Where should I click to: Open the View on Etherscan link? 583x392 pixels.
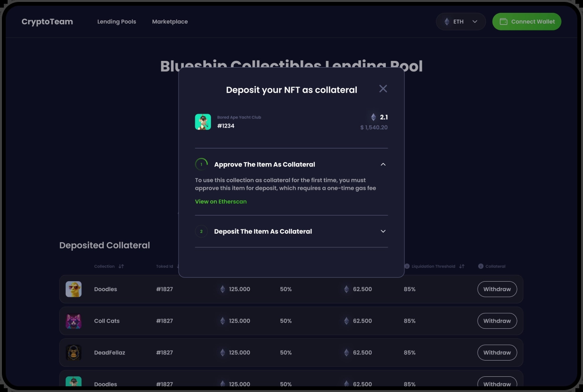(221, 202)
